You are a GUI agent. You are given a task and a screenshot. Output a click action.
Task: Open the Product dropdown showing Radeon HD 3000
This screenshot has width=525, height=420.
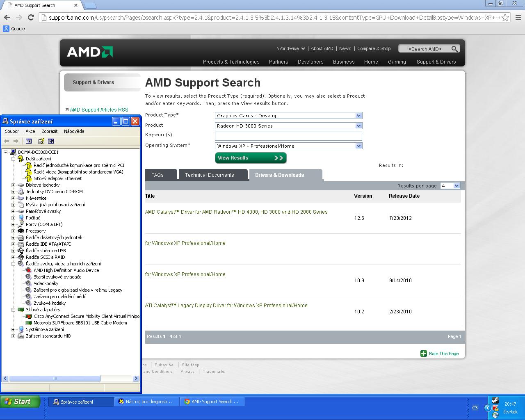pos(358,126)
